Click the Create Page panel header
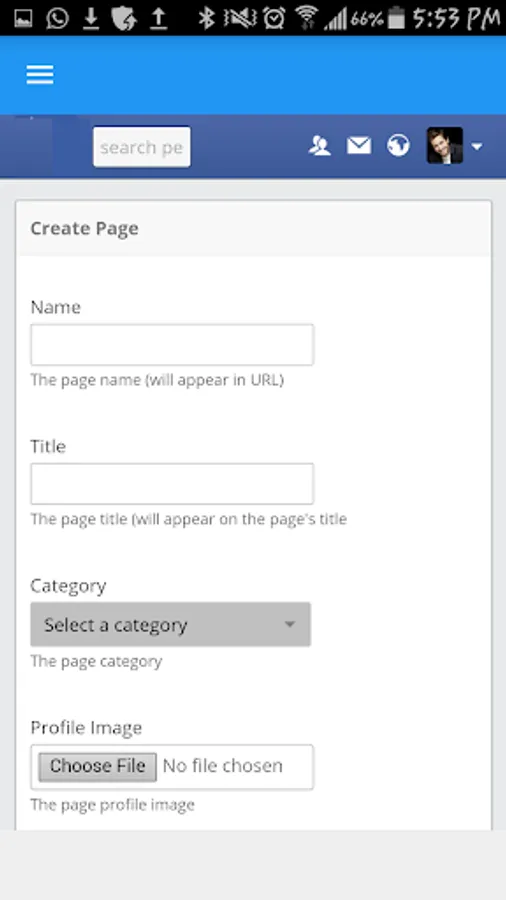Image resolution: width=506 pixels, height=900 pixels. (254, 228)
